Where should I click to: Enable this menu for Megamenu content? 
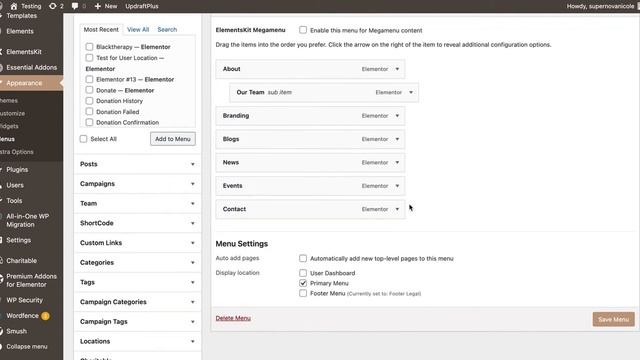[303, 30]
